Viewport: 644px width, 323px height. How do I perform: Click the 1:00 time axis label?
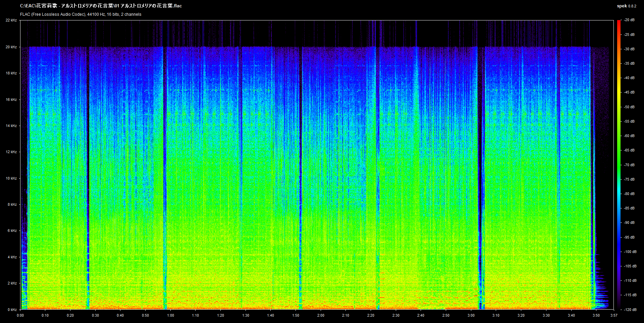tap(170, 315)
